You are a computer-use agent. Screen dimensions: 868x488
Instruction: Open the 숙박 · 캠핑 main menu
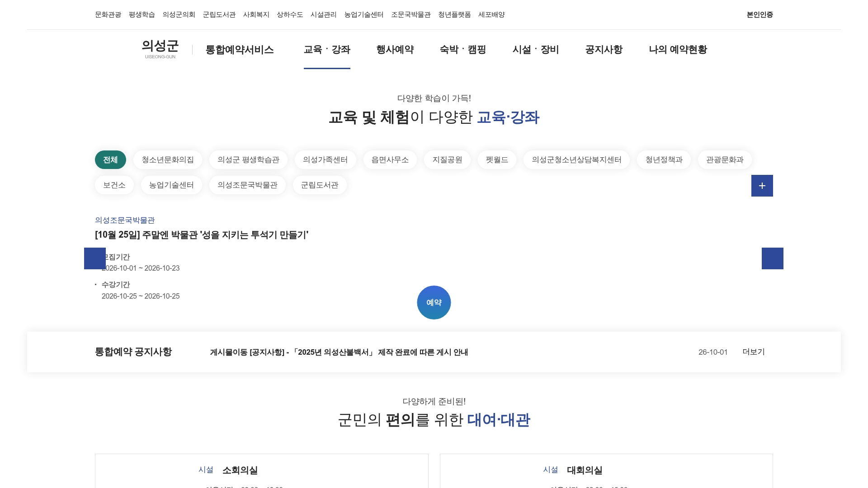(463, 50)
